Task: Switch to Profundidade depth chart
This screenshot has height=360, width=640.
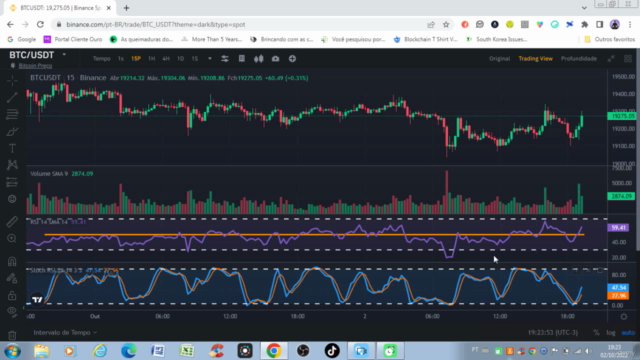Action: click(x=578, y=59)
